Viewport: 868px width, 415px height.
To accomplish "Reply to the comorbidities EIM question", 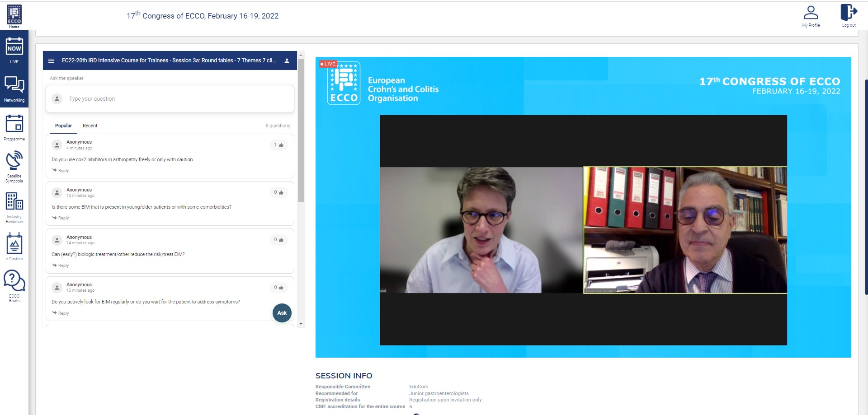I will pos(61,218).
